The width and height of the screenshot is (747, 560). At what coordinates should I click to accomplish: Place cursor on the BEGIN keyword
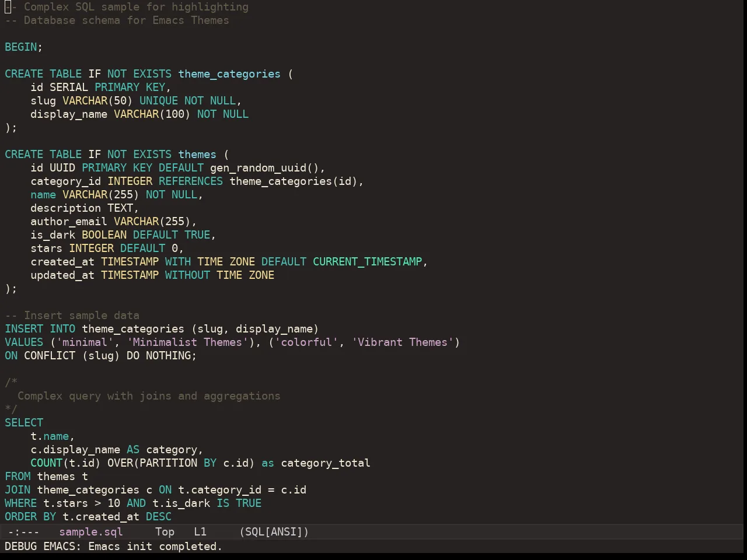[x=20, y=47]
